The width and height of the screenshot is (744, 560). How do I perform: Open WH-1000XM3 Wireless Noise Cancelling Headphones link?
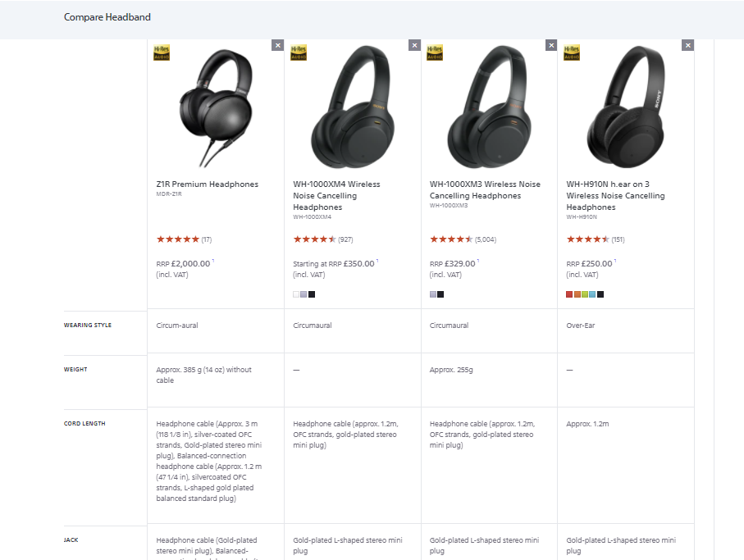pos(485,189)
